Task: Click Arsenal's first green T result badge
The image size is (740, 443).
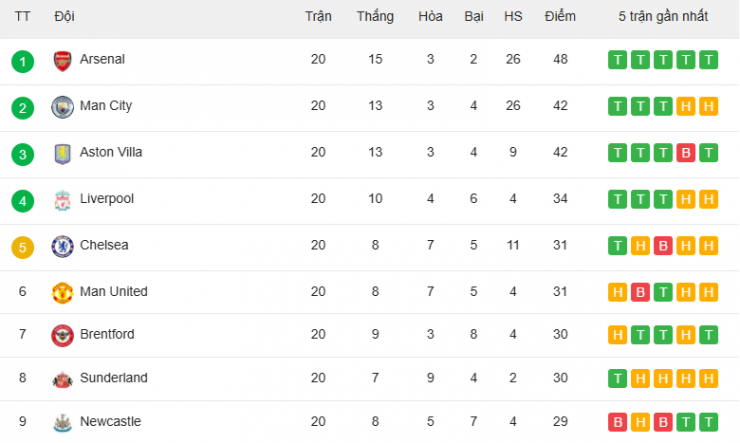Action: 617,60
